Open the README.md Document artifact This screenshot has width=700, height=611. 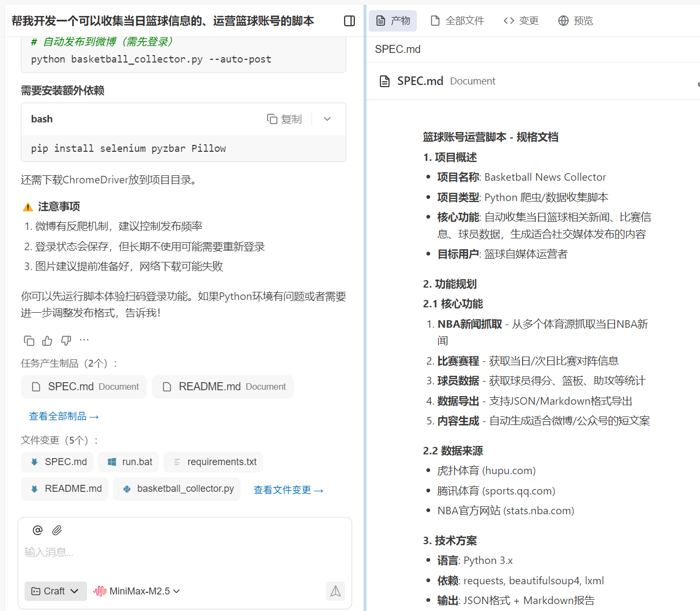222,386
